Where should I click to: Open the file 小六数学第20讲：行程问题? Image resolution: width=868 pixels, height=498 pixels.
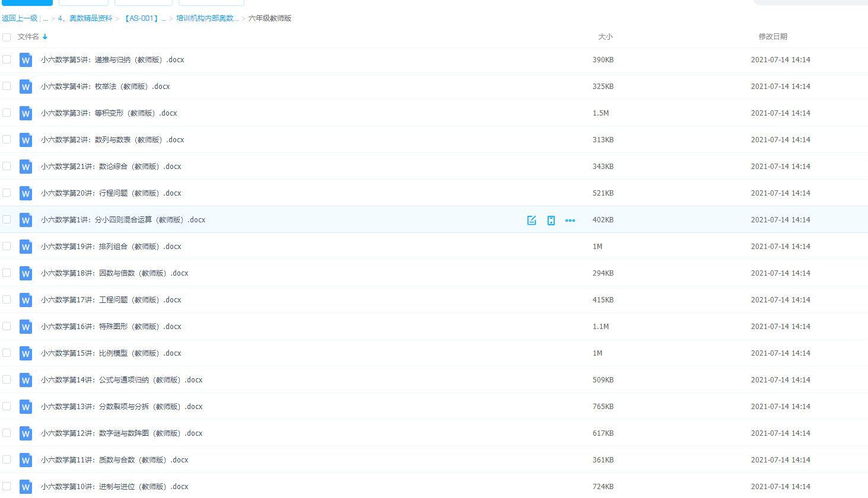(111, 193)
